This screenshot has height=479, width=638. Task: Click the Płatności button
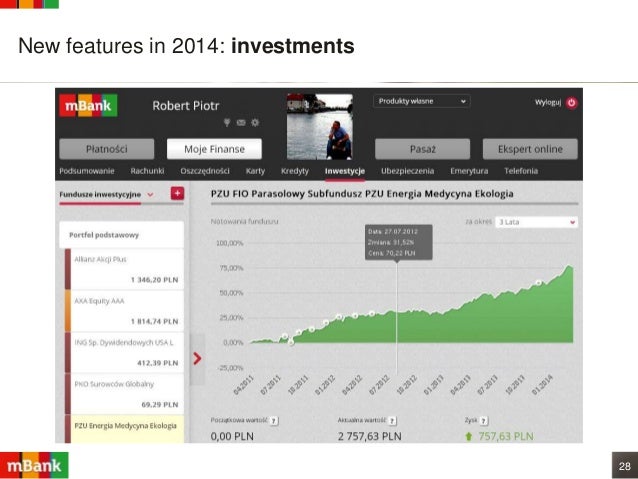tap(107, 149)
